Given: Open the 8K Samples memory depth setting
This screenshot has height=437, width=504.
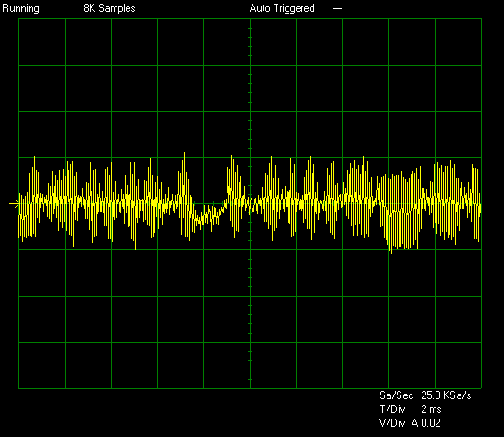Looking at the screenshot, I should (109, 8).
